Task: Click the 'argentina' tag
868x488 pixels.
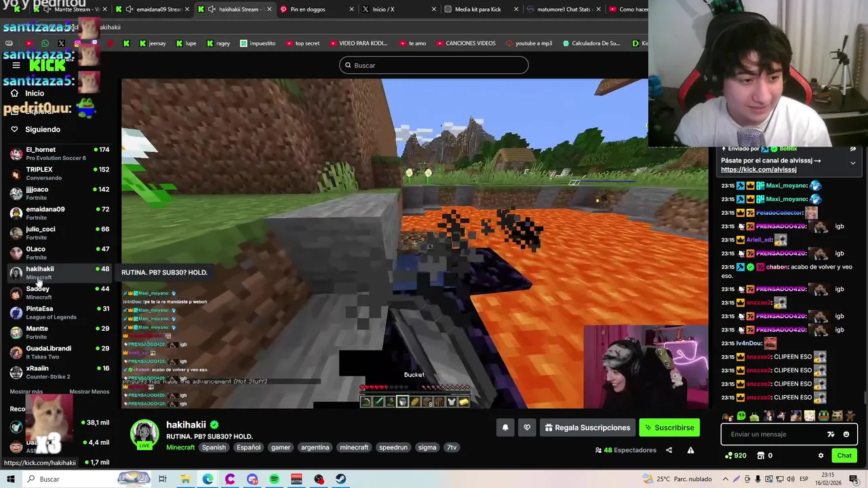Action: [x=315, y=447]
